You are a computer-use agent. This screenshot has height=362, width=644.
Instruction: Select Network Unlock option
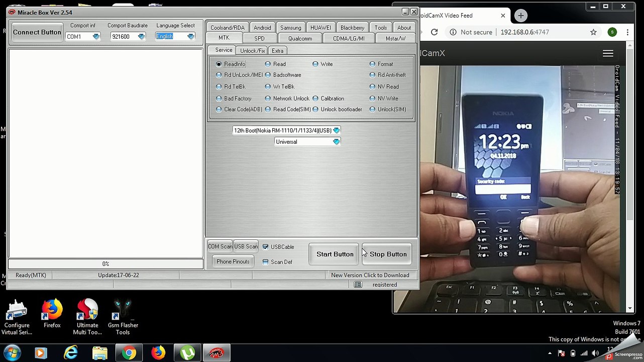tap(268, 99)
